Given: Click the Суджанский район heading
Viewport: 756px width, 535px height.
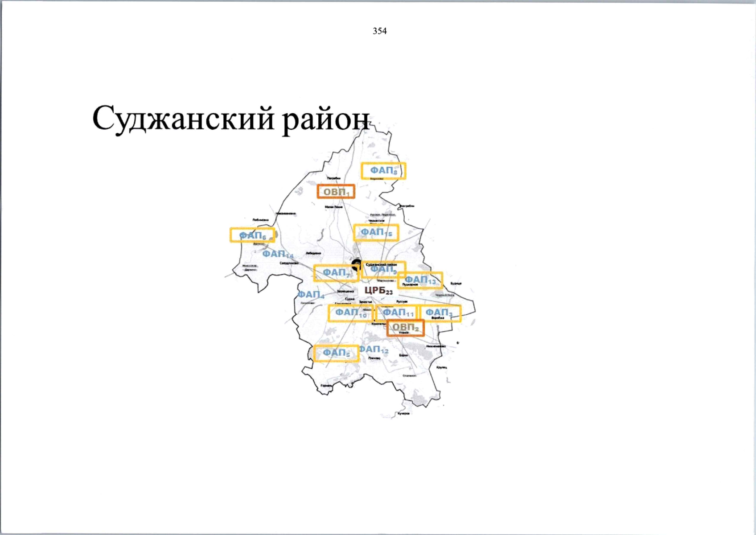Looking at the screenshot, I should click(x=230, y=119).
